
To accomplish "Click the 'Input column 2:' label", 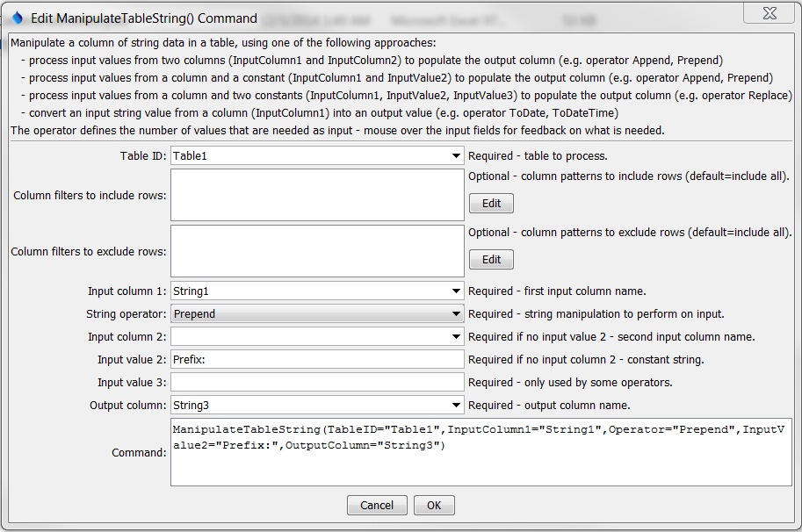I will click(126, 337).
